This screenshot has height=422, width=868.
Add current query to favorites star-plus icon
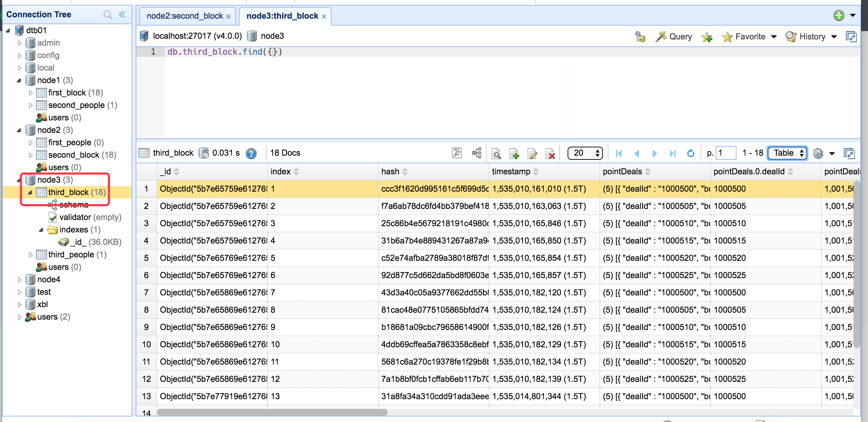coord(706,36)
